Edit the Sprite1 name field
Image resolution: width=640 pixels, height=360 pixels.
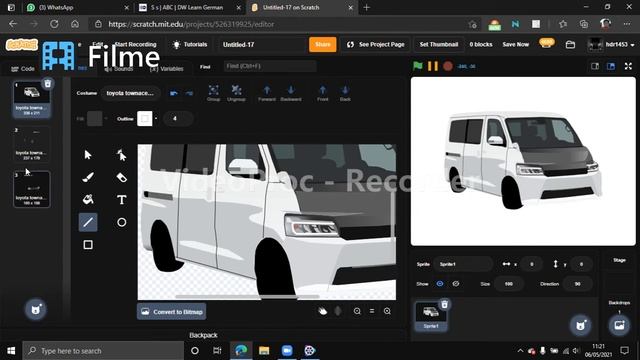[463, 264]
